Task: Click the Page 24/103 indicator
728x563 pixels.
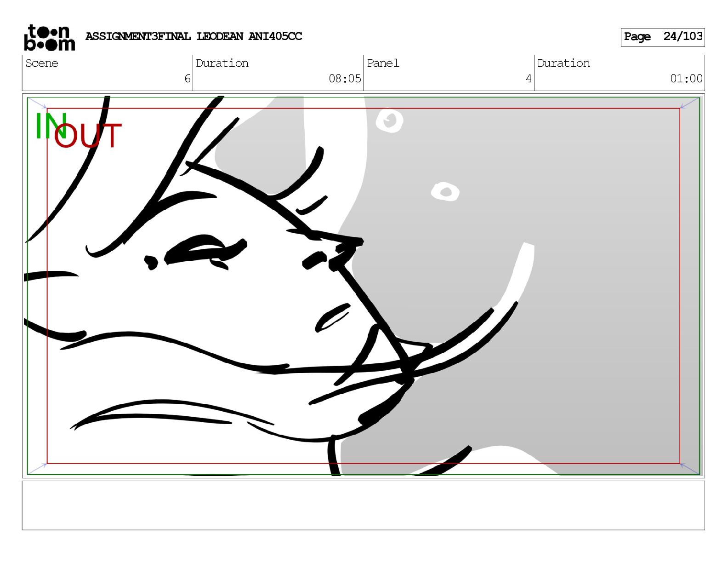Action: (662, 37)
